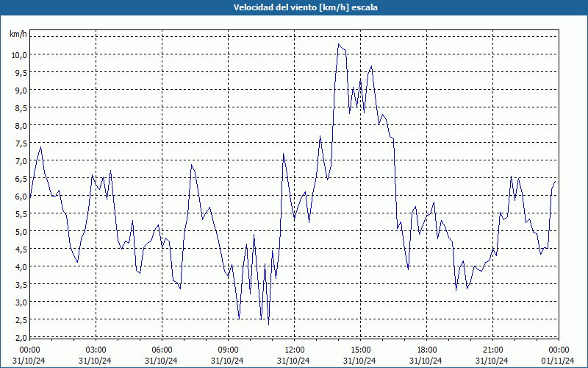Select the 3,0 y-axis label
Image resolution: width=588 pixels, height=368 pixels.
pos(21,302)
